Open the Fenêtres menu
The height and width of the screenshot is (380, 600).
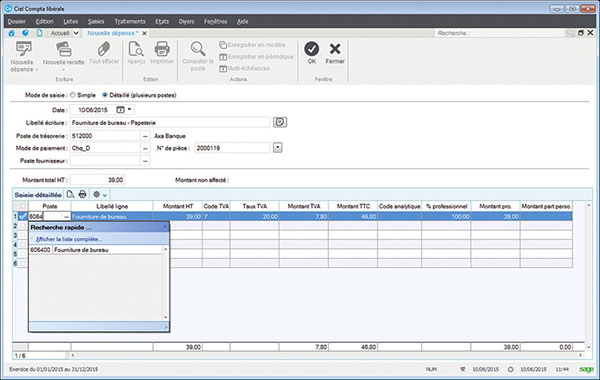tap(215, 21)
